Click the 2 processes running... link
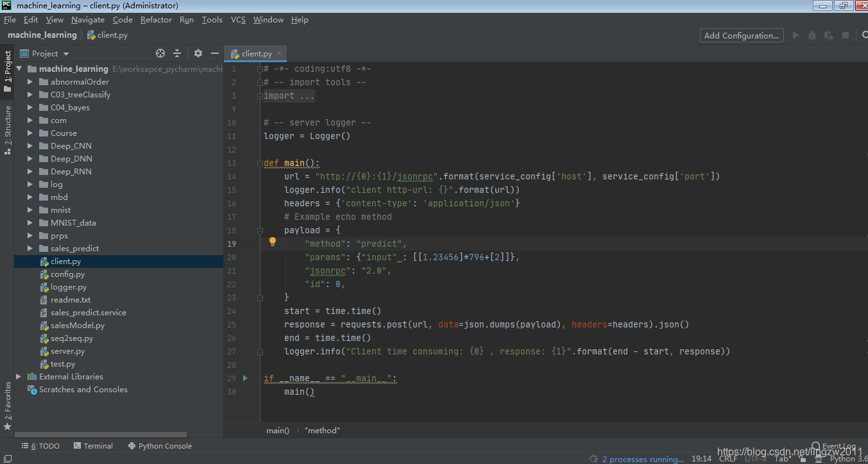This screenshot has height=464, width=868. [643, 459]
